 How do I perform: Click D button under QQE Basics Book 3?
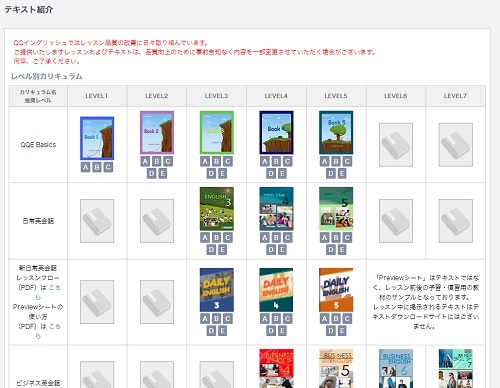pos(211,173)
